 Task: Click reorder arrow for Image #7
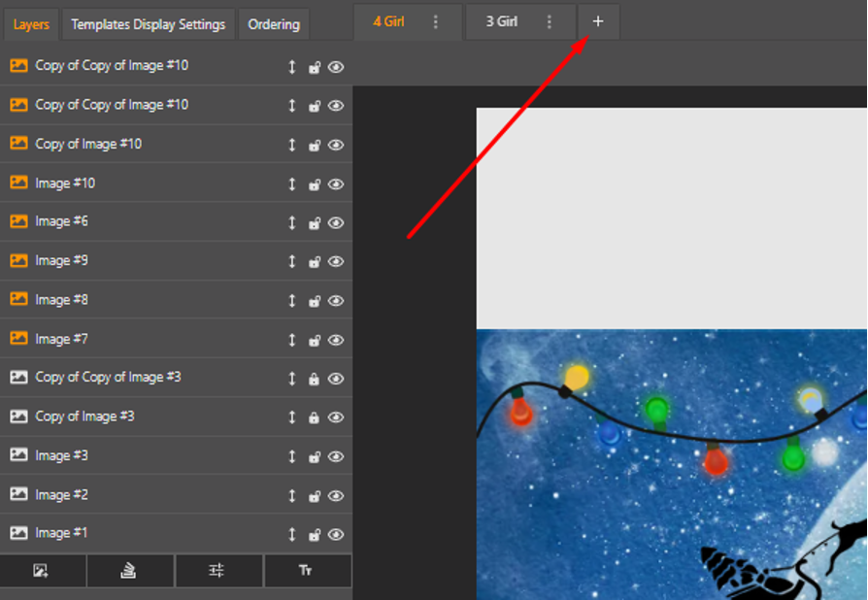click(291, 341)
